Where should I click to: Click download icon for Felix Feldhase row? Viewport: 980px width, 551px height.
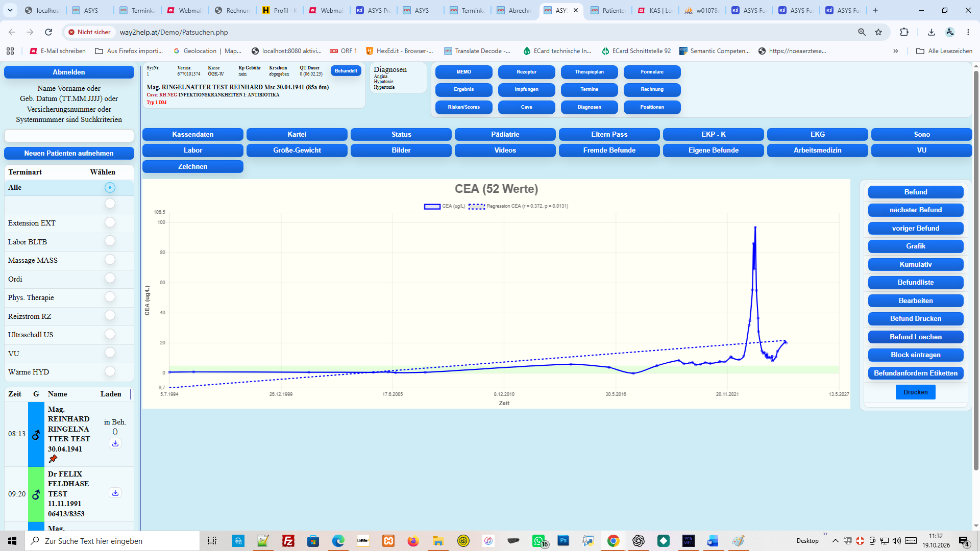pyautogui.click(x=115, y=493)
